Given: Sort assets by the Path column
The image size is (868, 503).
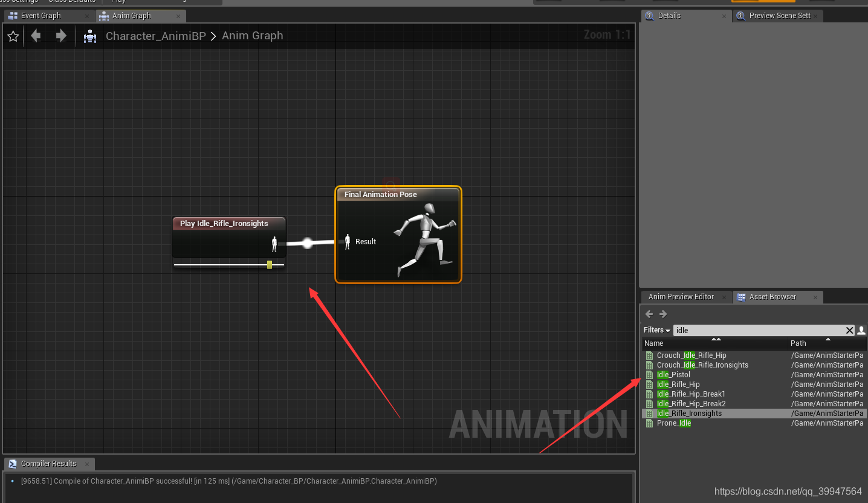Looking at the screenshot, I should pos(828,343).
